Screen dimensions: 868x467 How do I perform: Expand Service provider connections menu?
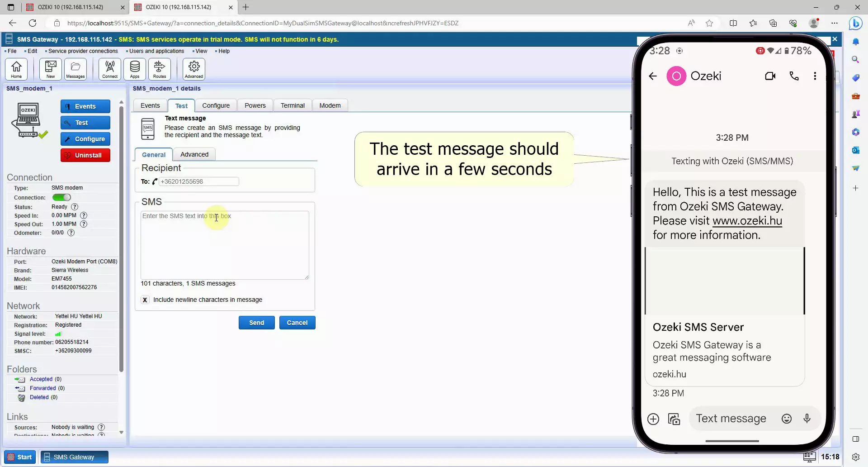(x=83, y=51)
